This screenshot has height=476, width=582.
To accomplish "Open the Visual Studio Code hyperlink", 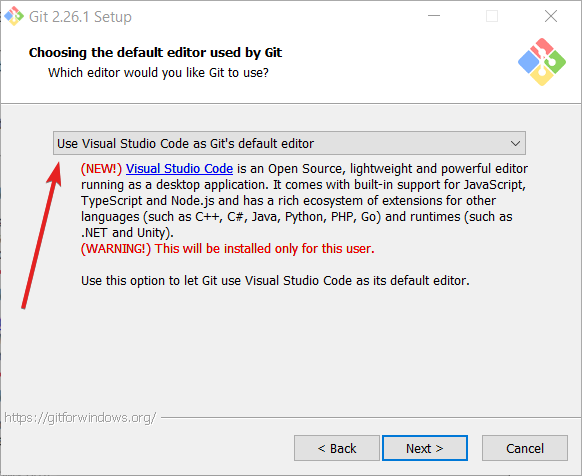I will point(179,169).
